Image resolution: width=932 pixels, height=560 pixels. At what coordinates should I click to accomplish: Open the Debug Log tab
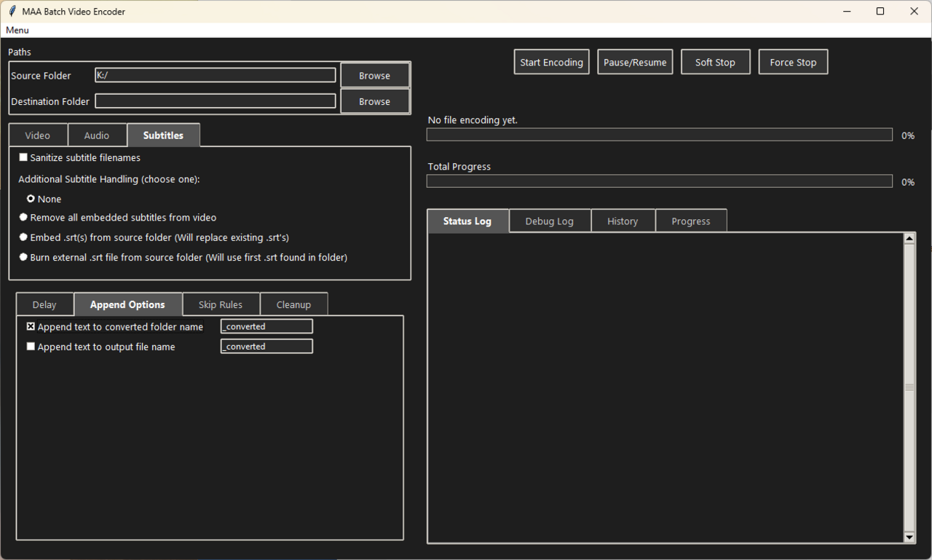pos(550,221)
